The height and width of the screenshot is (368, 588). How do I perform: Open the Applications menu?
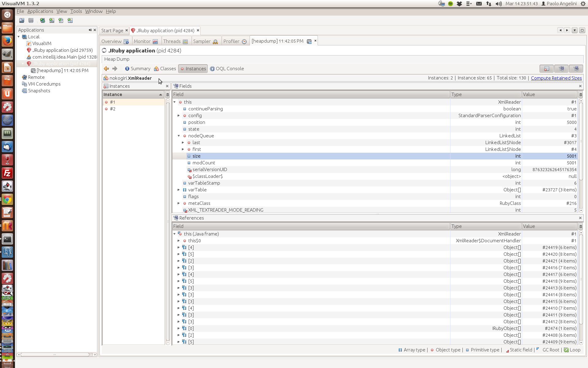coord(40,11)
